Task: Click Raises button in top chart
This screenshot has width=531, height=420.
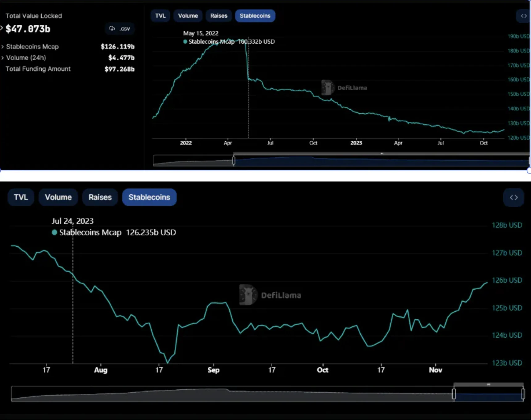Action: pos(219,16)
